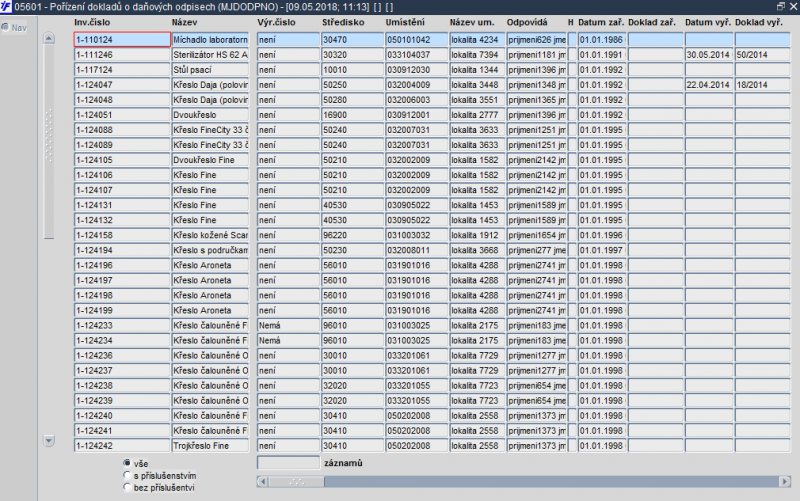800x501 pixels.
Task: Click 'lokalita 1912' cell
Action: [x=477, y=235]
